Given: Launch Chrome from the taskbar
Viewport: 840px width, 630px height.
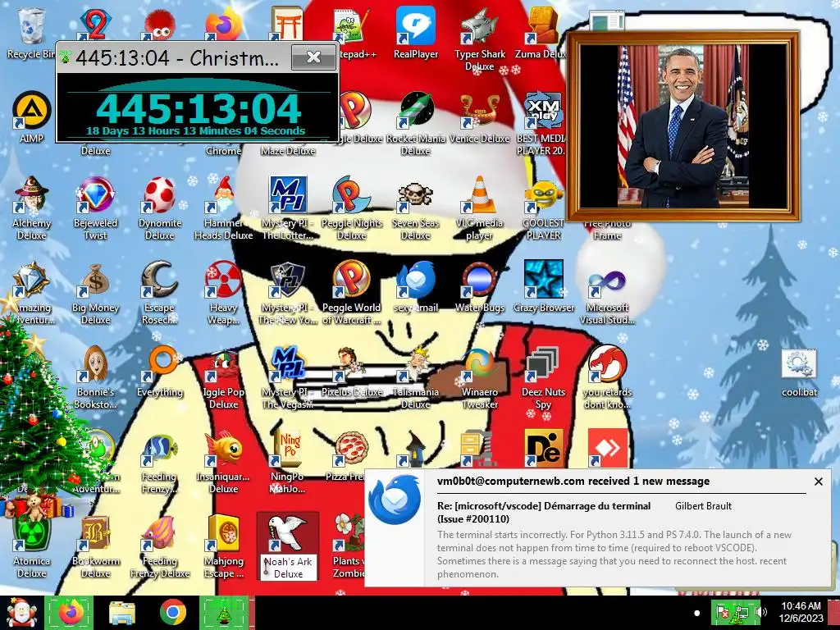Looking at the screenshot, I should (x=172, y=613).
